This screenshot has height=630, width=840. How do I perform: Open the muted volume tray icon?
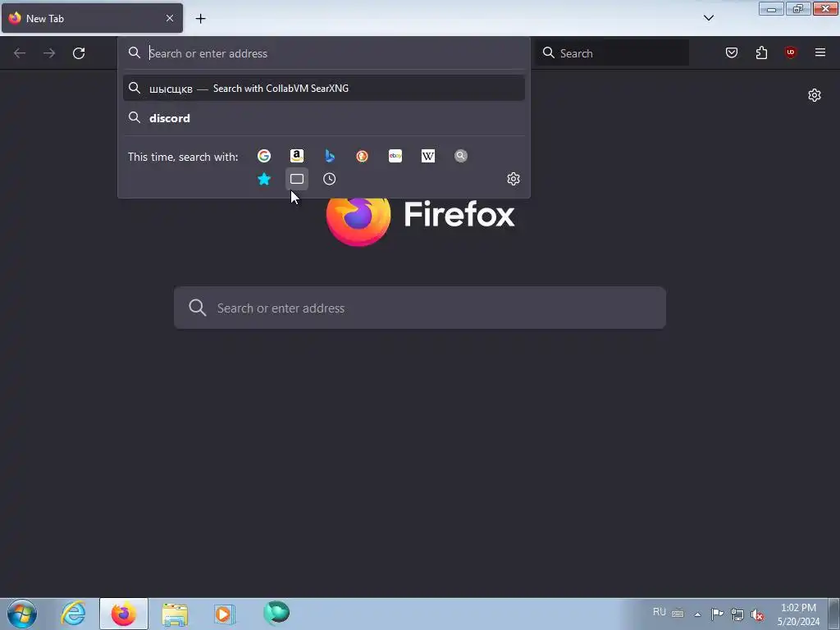point(757,614)
